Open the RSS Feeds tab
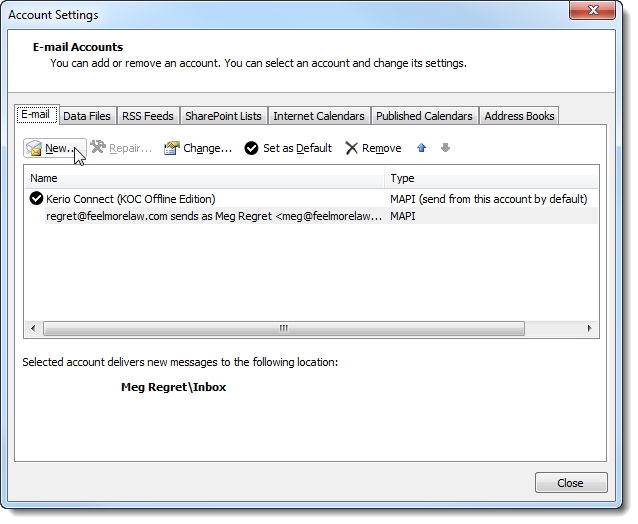This screenshot has width=638, height=524. 148,116
